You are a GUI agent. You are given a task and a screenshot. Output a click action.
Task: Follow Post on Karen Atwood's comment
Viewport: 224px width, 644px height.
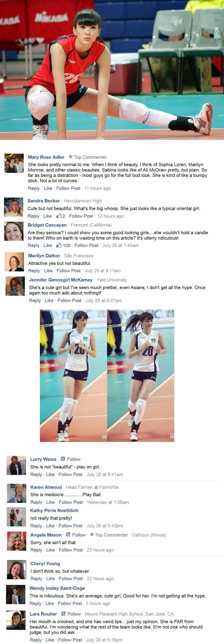pos(71,502)
